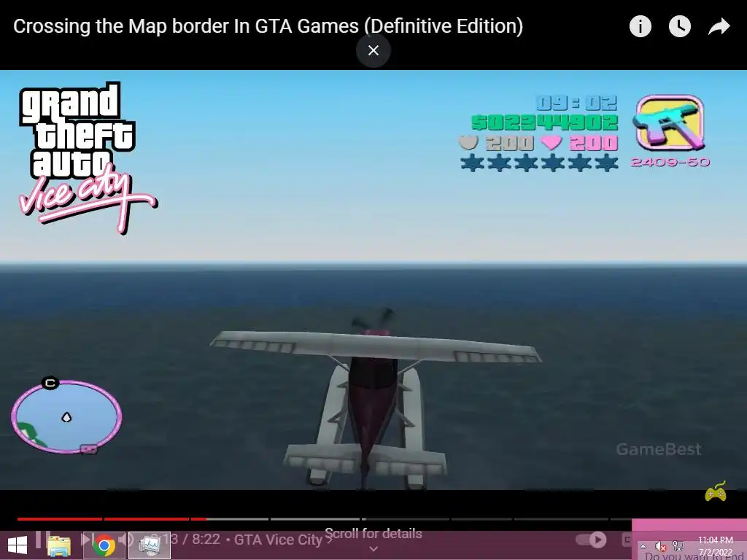747x560 pixels.
Task: Share the video via arrow icon
Action: coord(719,26)
